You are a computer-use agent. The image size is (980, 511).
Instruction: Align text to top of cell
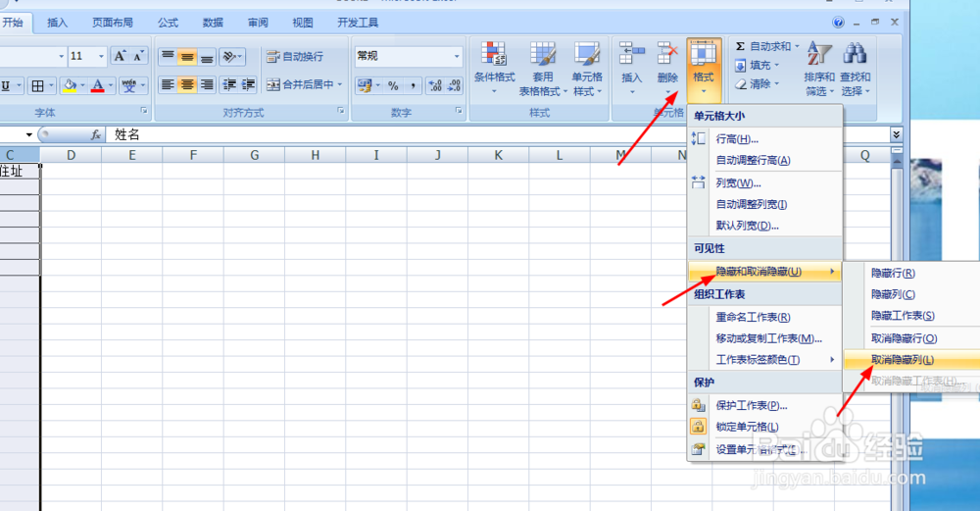168,56
